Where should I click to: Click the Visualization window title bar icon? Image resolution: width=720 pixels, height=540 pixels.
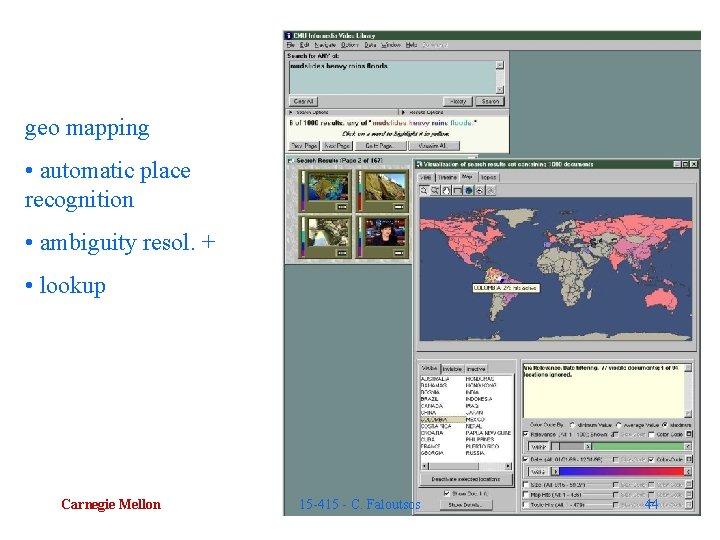[x=419, y=164]
